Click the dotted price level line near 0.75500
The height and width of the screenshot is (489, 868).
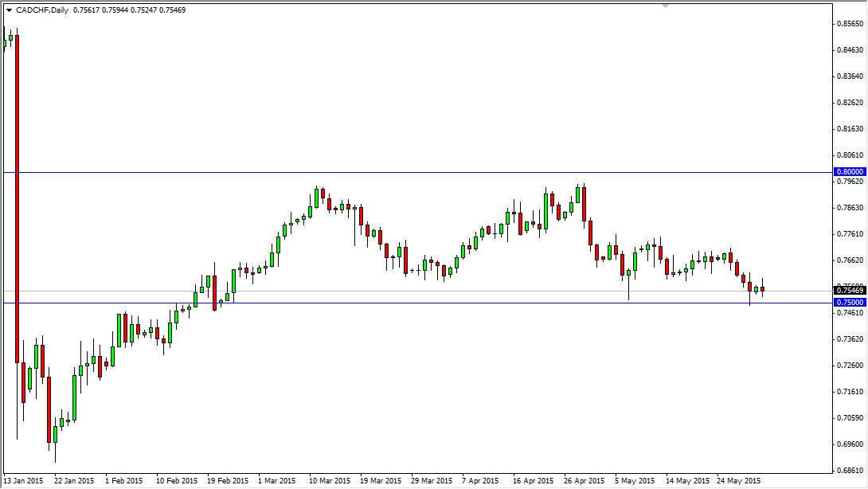pyautogui.click(x=438, y=292)
